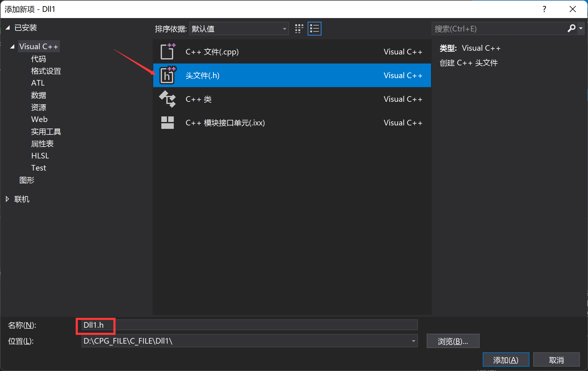
Task: Select the C++ file (.cpp) template icon
Action: [168, 51]
